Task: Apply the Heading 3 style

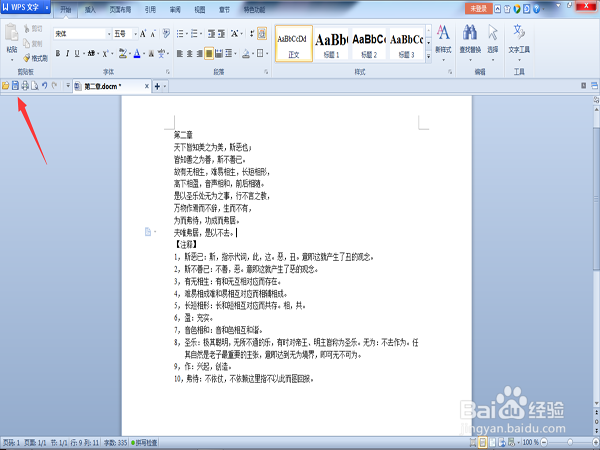Action: click(x=406, y=44)
